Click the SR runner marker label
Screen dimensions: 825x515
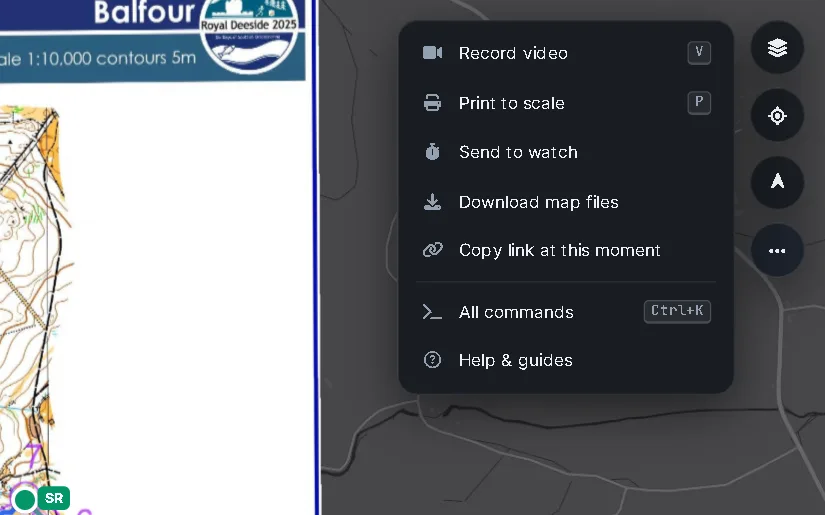54,498
